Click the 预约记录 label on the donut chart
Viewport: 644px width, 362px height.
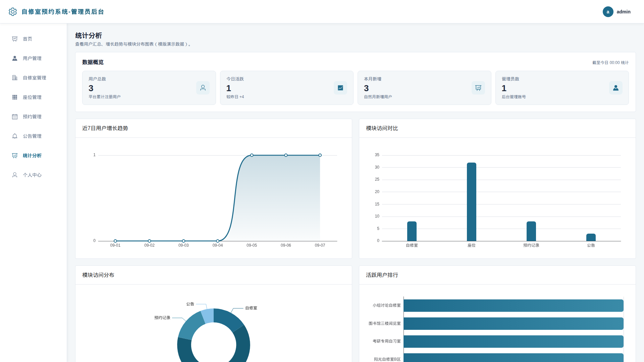pyautogui.click(x=162, y=318)
